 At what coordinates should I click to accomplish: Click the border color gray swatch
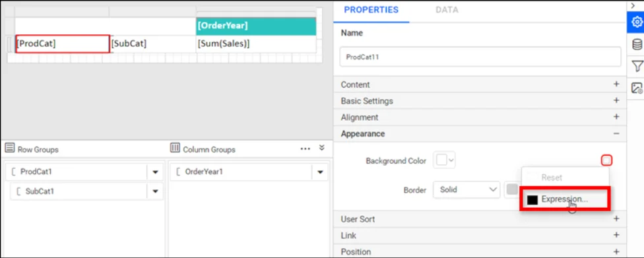[512, 189]
